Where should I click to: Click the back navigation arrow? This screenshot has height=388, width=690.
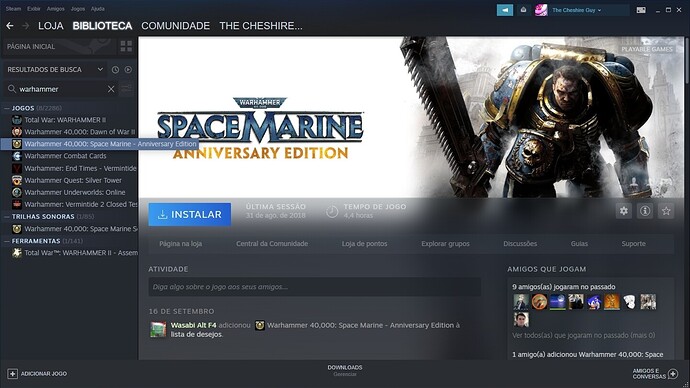(x=10, y=26)
